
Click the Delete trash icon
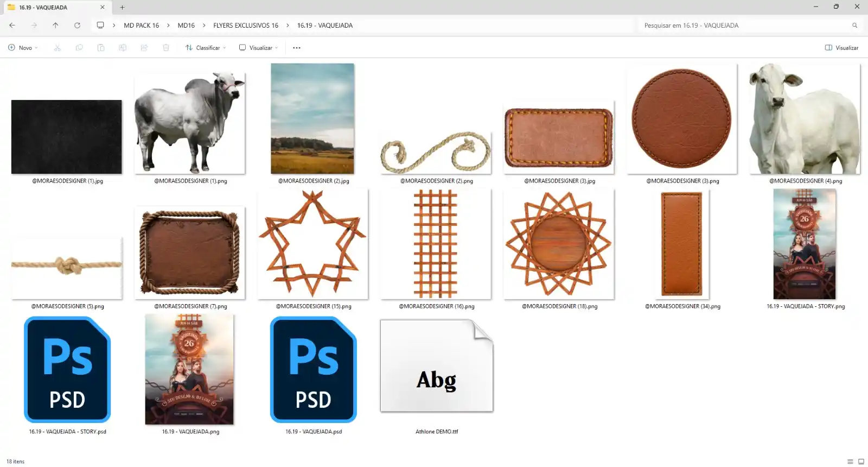166,48
